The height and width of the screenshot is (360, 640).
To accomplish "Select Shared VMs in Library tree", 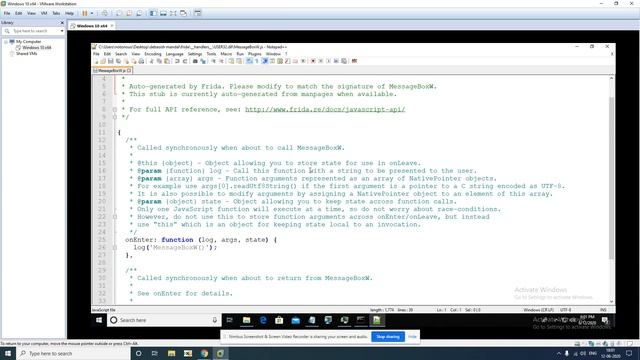I will pos(27,53).
